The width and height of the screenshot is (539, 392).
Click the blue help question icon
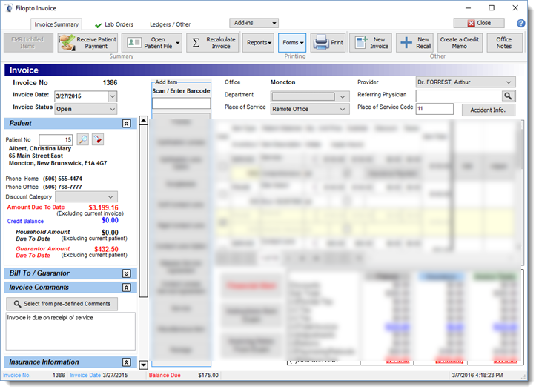point(520,23)
